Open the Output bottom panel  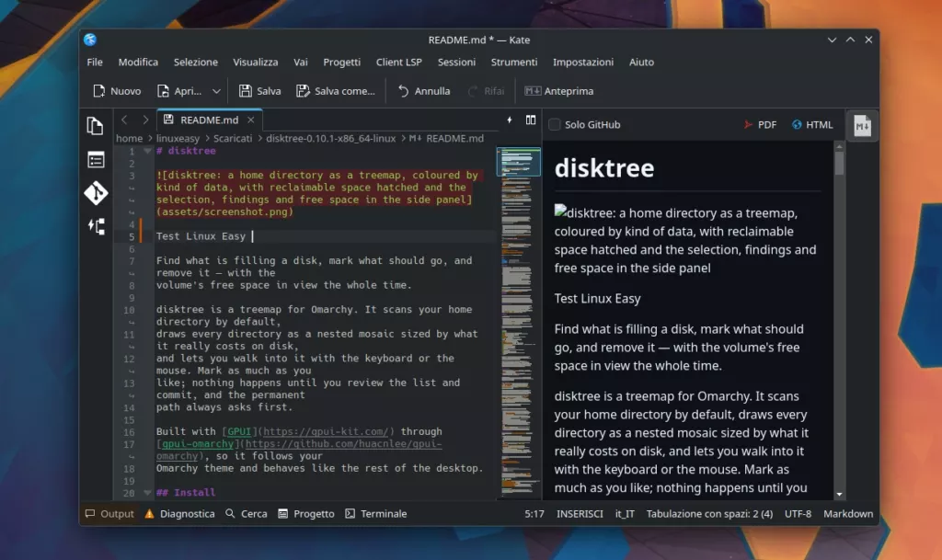tap(110, 514)
